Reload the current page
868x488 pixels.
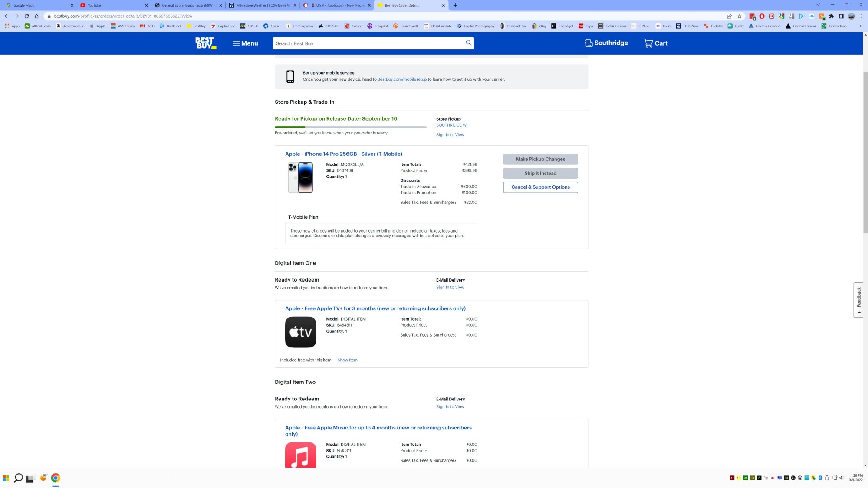click(x=26, y=16)
